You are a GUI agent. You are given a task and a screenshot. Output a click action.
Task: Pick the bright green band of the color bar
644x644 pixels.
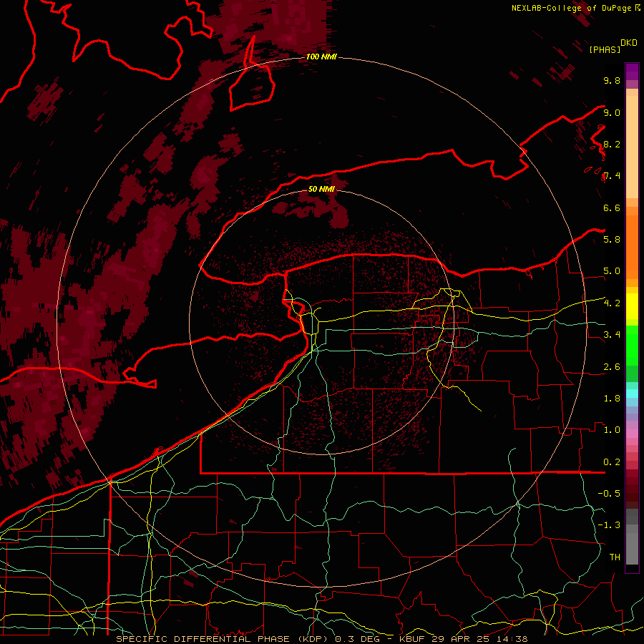tap(632, 346)
